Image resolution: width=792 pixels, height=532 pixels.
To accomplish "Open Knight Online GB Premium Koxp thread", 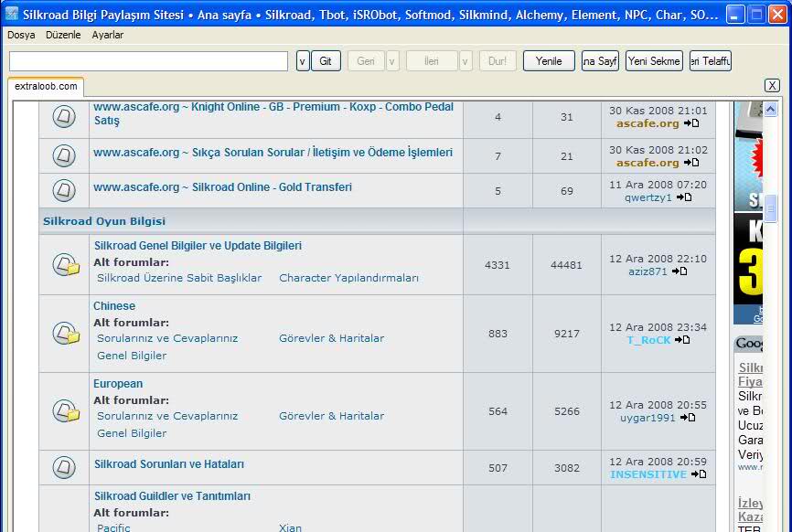I will [273, 113].
